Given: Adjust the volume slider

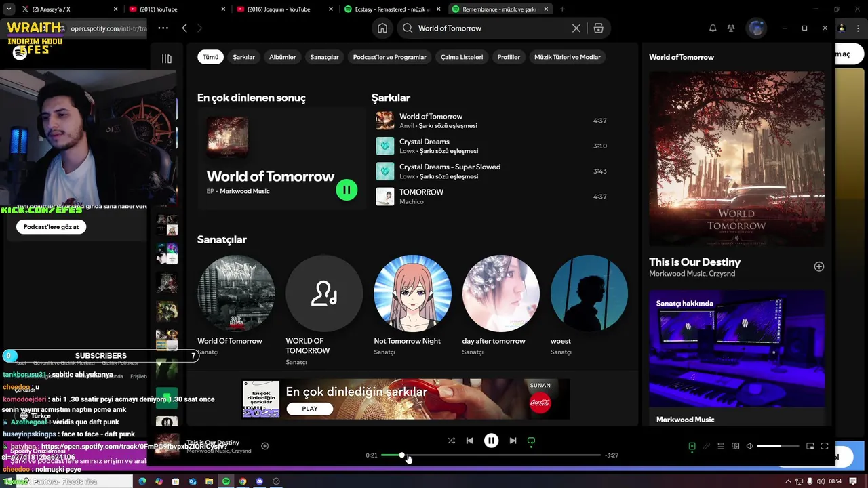Looking at the screenshot, I should 778,446.
